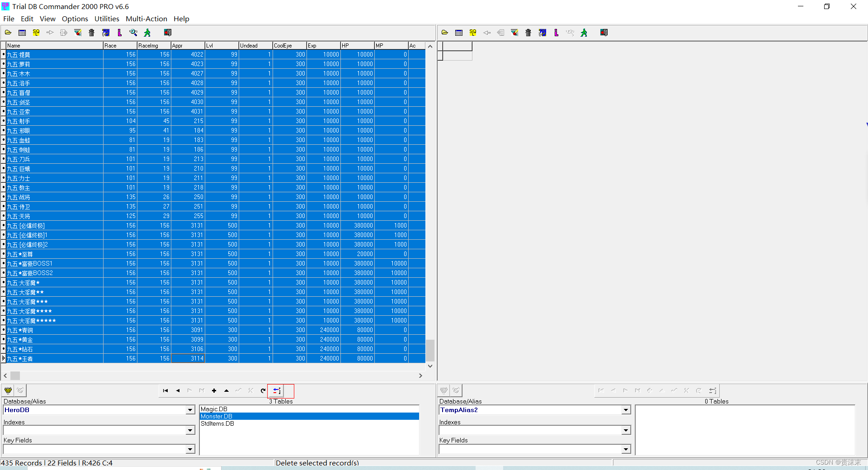
Task: Click left panel filter/edit icon
Action: click(x=78, y=33)
